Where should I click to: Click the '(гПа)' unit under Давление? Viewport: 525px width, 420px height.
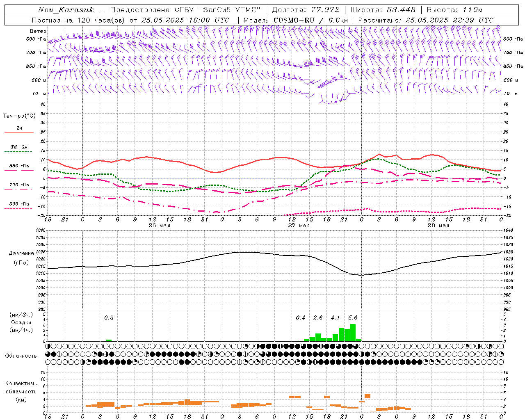click(x=21, y=263)
